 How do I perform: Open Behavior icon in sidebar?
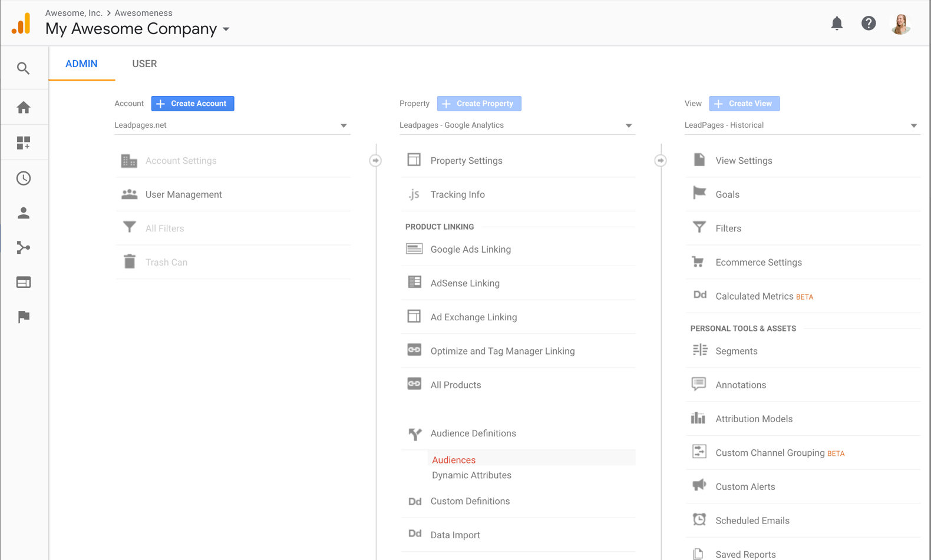(x=24, y=282)
